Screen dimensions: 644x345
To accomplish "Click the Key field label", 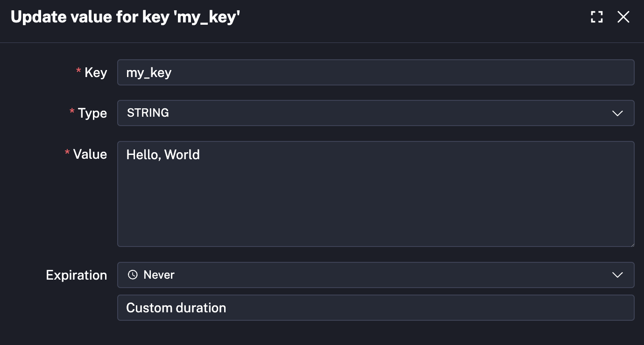I will (x=96, y=72).
